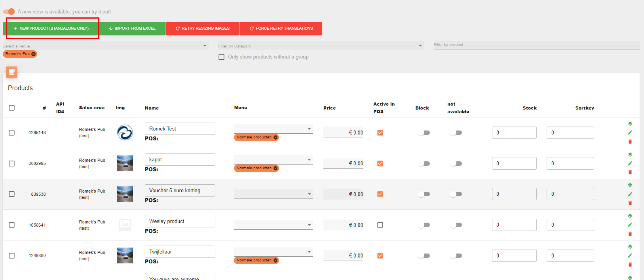The width and height of the screenshot is (644, 280).
Task: Click the Sales area column header
Action: click(x=92, y=108)
